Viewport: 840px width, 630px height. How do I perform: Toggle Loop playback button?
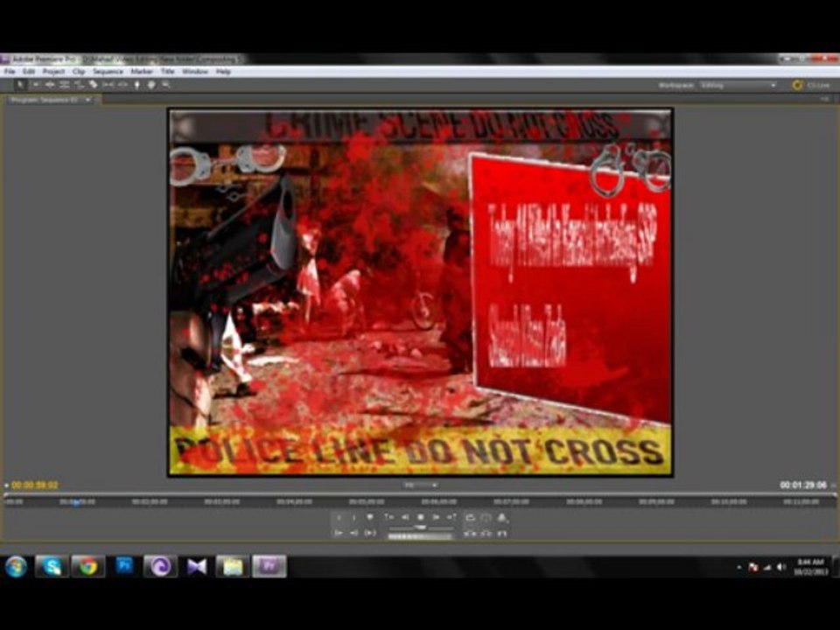pos(470,517)
